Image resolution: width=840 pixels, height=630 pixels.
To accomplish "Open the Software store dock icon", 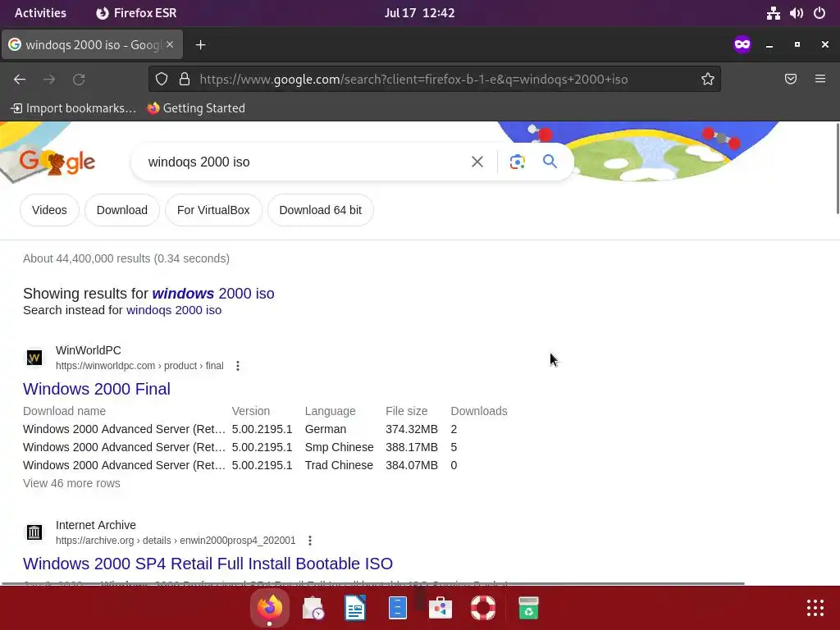I will click(x=441, y=608).
